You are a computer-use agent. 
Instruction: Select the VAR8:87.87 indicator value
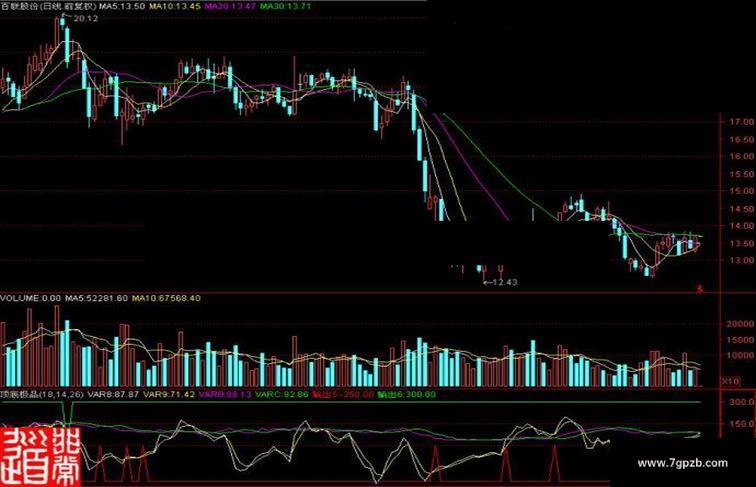click(x=113, y=394)
